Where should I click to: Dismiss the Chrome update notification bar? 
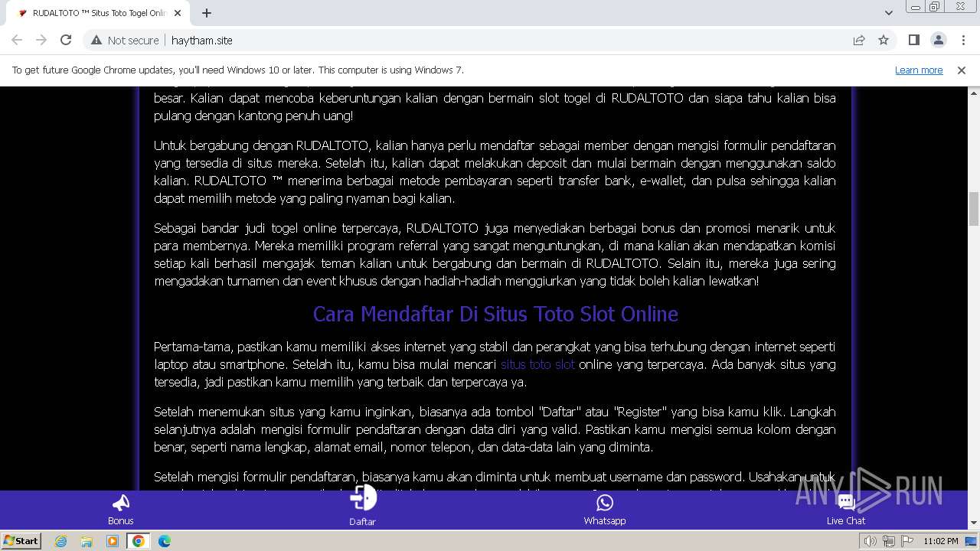pyautogui.click(x=962, y=70)
